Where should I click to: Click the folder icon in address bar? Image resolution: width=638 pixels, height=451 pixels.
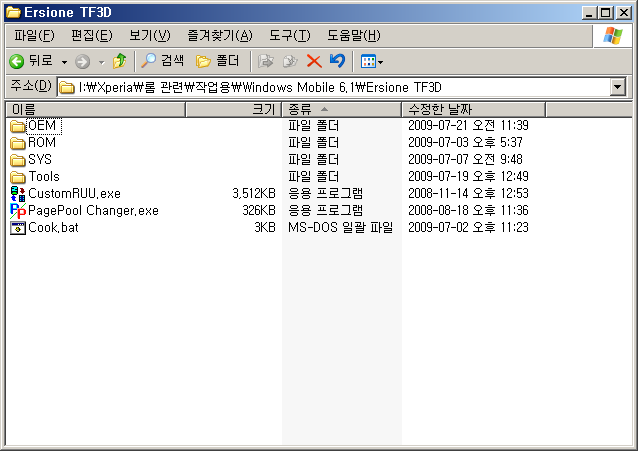pos(67,87)
